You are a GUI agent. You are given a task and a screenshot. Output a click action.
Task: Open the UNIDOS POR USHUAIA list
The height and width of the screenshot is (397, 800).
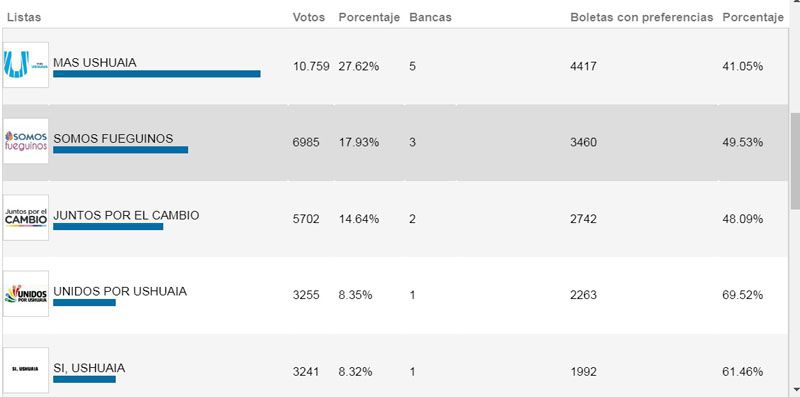click(120, 291)
